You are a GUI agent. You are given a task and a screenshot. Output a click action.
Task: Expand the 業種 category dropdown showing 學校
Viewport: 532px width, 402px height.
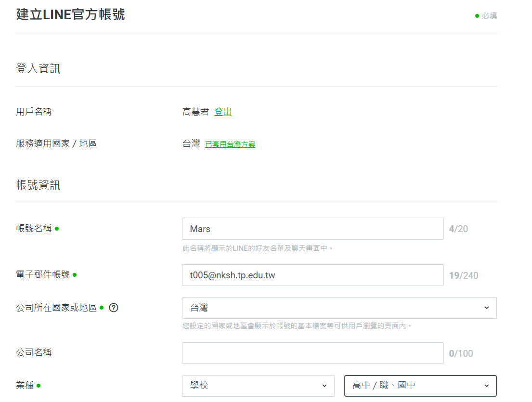[x=258, y=386]
